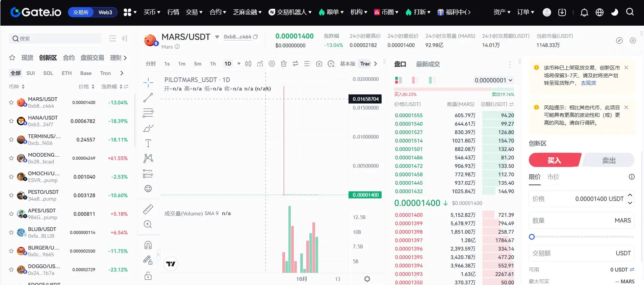Increase price with the up stepper arrow

pyautogui.click(x=630, y=195)
